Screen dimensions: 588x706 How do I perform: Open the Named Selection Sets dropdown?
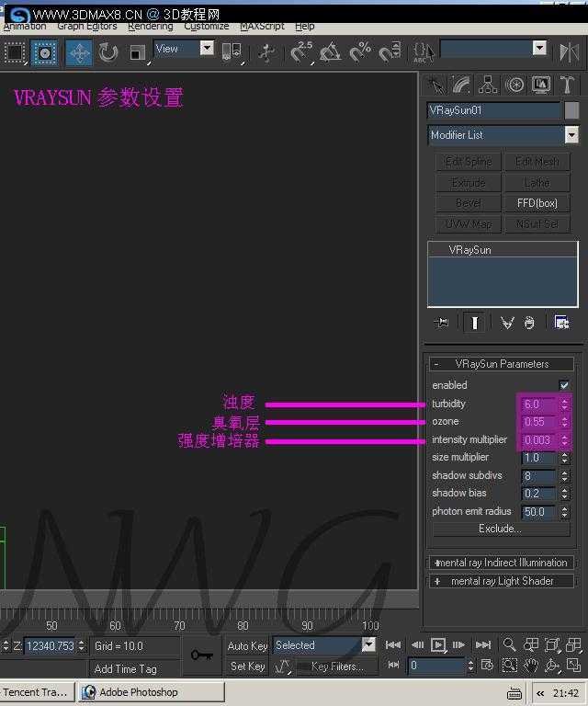pyautogui.click(x=539, y=48)
